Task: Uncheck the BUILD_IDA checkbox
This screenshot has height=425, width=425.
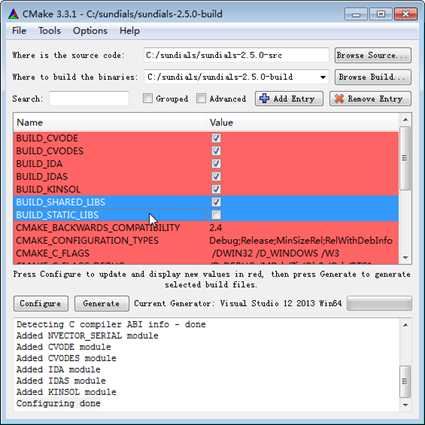Action: point(216,164)
